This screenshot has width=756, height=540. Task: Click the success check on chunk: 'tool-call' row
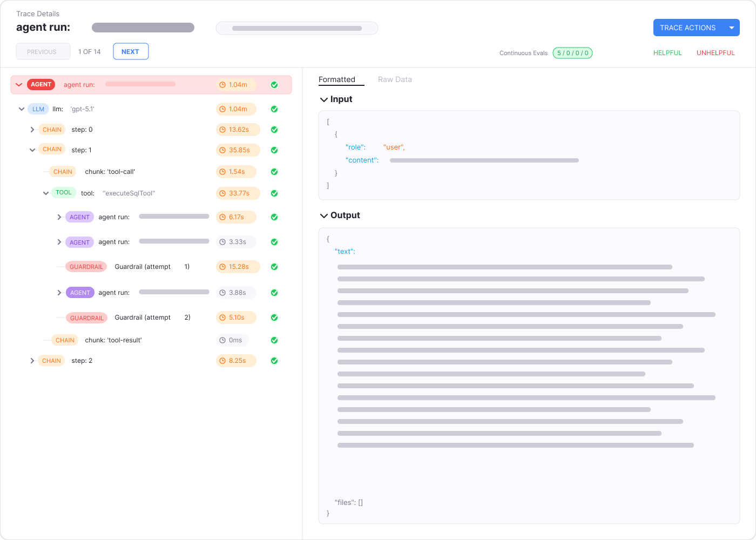point(274,171)
